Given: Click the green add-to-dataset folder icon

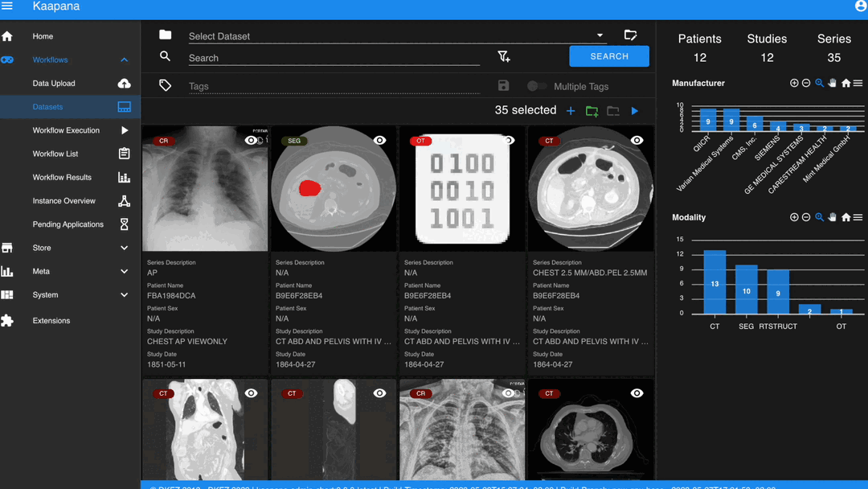Looking at the screenshot, I should coord(592,111).
